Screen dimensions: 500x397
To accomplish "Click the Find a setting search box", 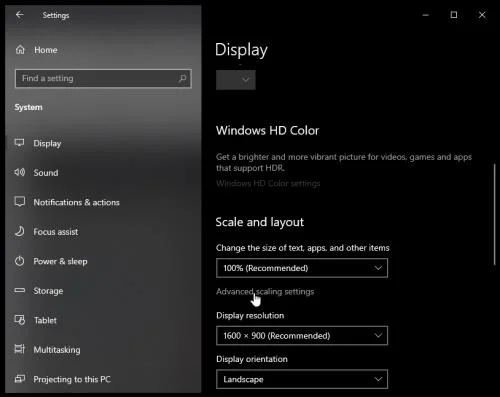I will coord(103,78).
